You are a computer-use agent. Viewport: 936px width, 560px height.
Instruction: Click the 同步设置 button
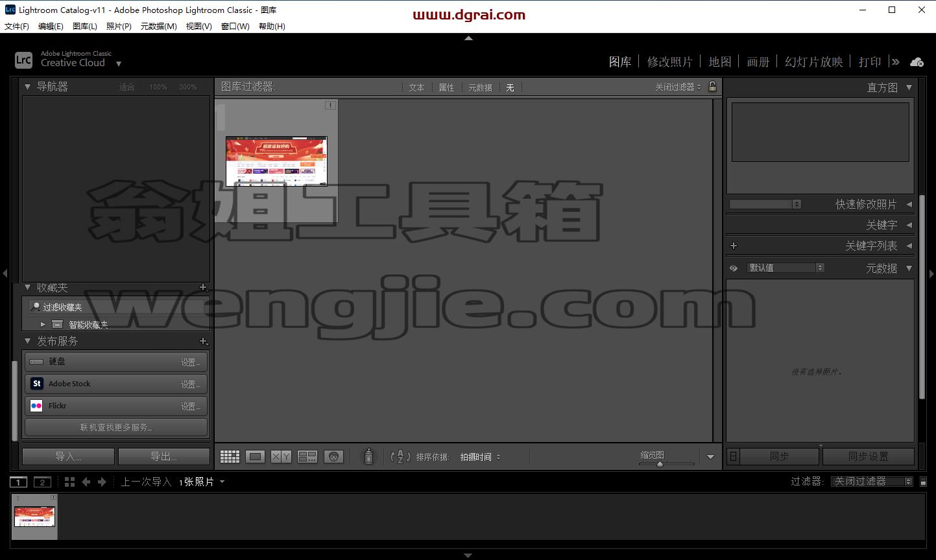click(x=868, y=456)
